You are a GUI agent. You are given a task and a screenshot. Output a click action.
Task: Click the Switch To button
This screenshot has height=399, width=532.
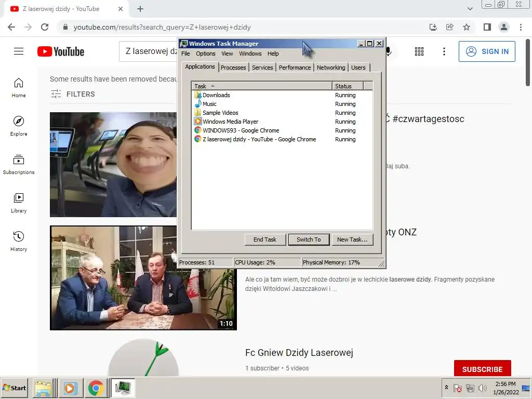(309, 240)
